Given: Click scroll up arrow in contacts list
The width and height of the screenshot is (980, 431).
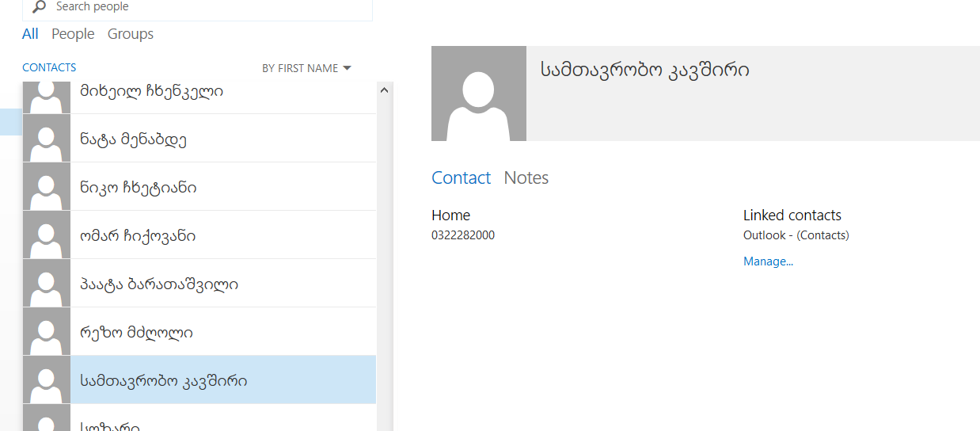Looking at the screenshot, I should (x=385, y=90).
